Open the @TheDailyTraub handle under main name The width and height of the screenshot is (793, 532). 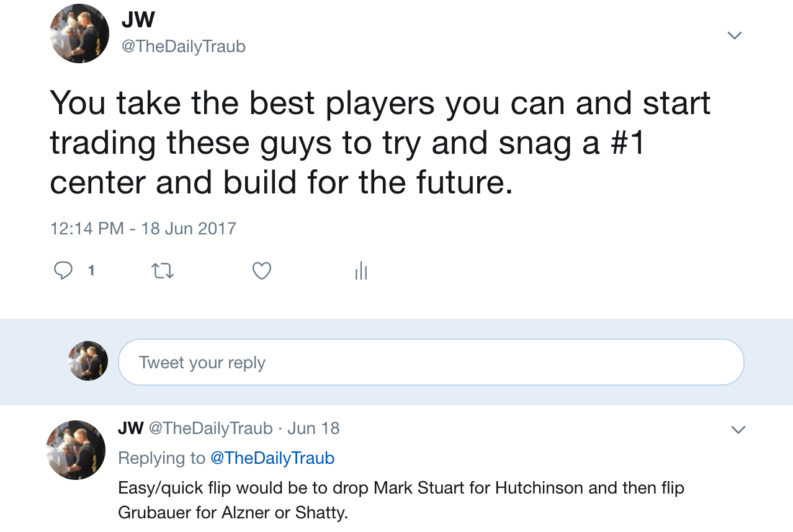[184, 47]
